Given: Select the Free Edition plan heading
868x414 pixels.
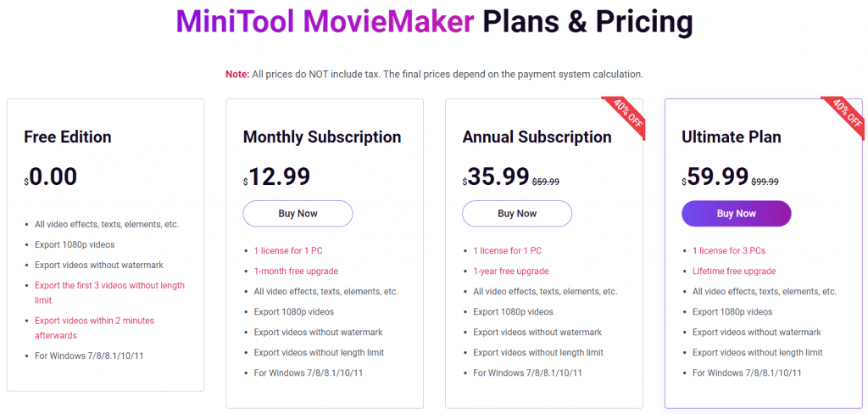Looking at the screenshot, I should (68, 137).
